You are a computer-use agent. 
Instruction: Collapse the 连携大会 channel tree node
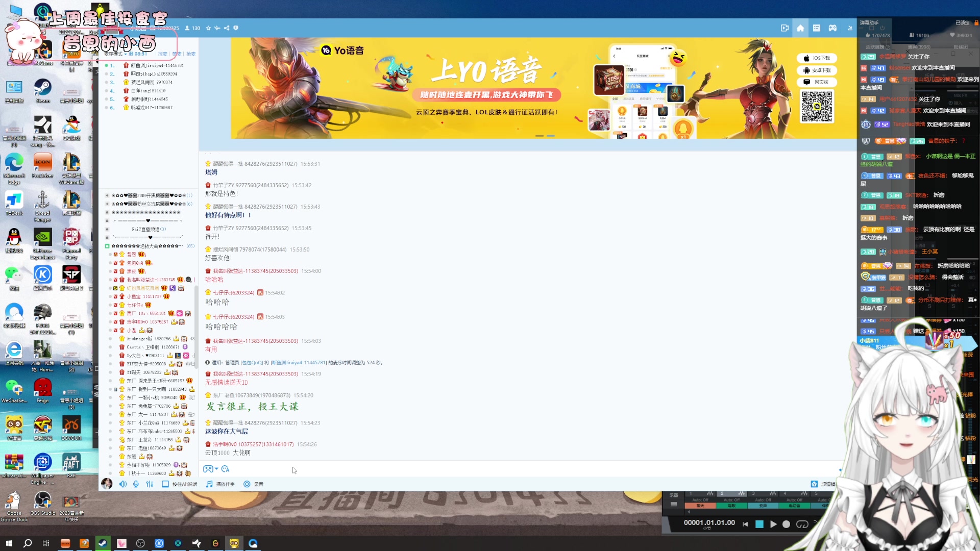click(107, 246)
